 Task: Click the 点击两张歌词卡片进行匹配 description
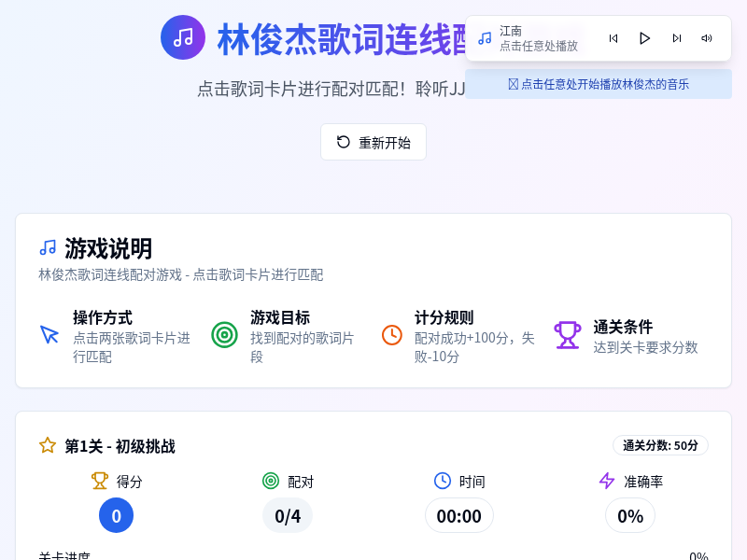[x=132, y=347]
